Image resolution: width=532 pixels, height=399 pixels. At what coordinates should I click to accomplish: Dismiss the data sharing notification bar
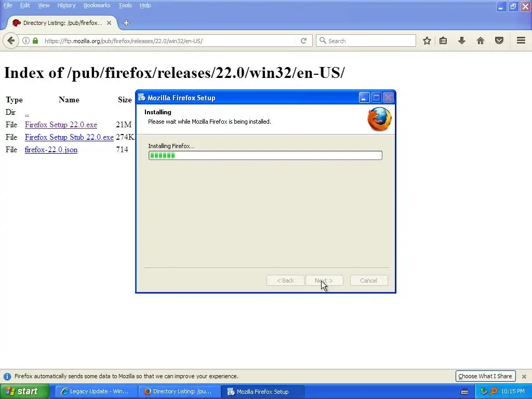click(524, 376)
